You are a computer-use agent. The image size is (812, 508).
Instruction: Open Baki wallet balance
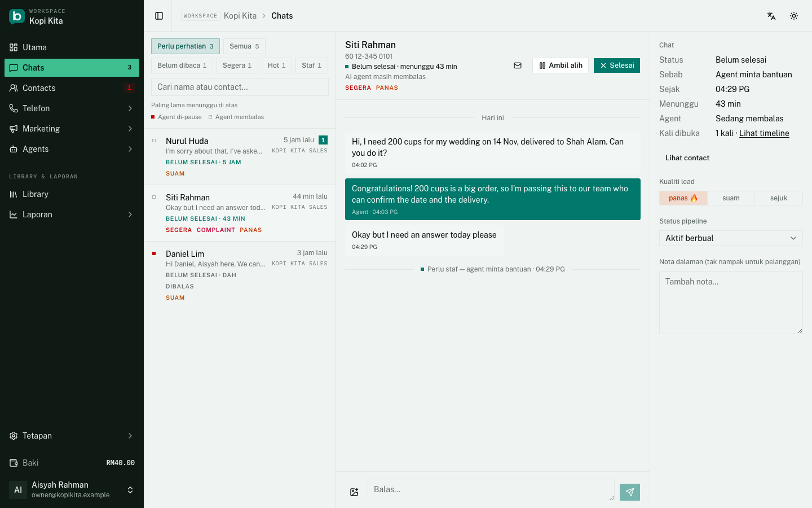click(72, 463)
